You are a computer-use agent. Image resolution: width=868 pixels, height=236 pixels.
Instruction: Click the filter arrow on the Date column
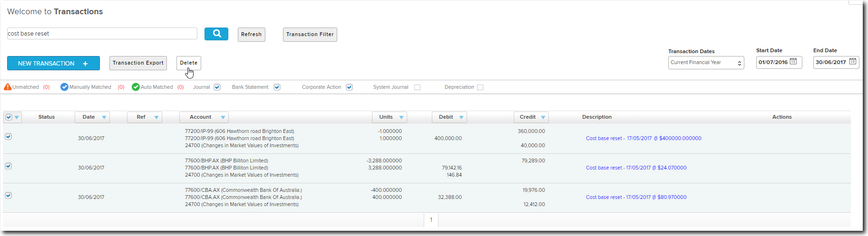point(104,117)
